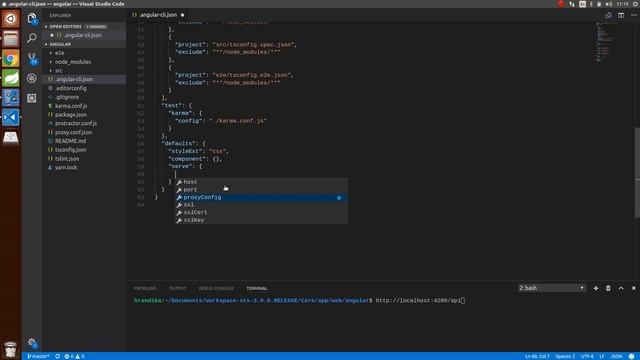Click the wrench icon beside the host suggestion
Screen dimensions: 640x360
tap(179, 182)
